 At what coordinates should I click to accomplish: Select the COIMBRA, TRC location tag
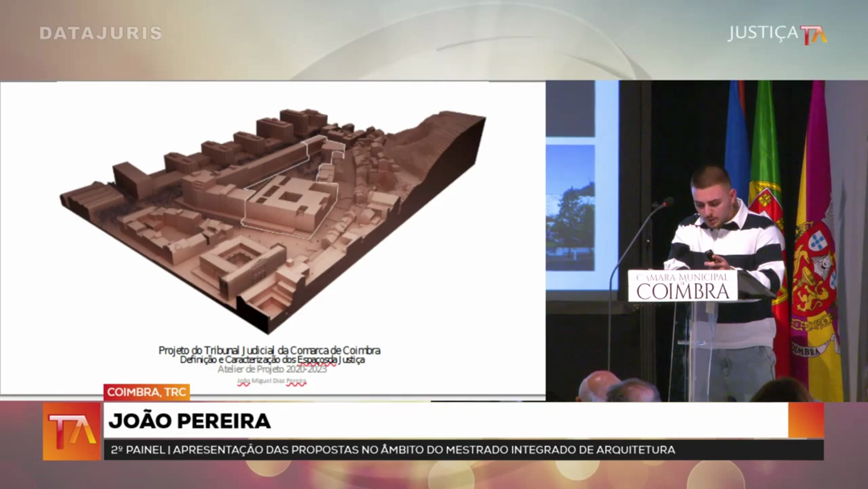click(145, 392)
